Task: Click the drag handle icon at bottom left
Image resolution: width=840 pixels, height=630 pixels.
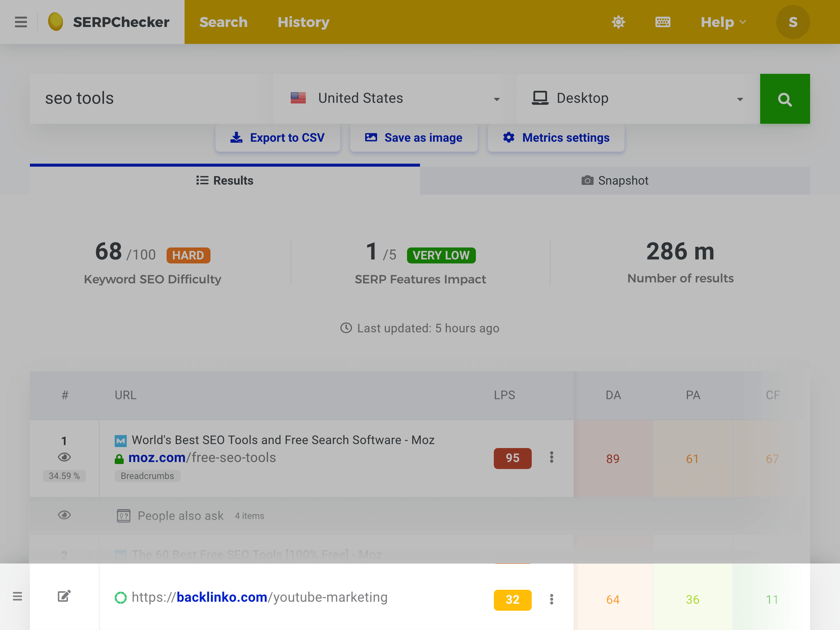Action: point(18,596)
